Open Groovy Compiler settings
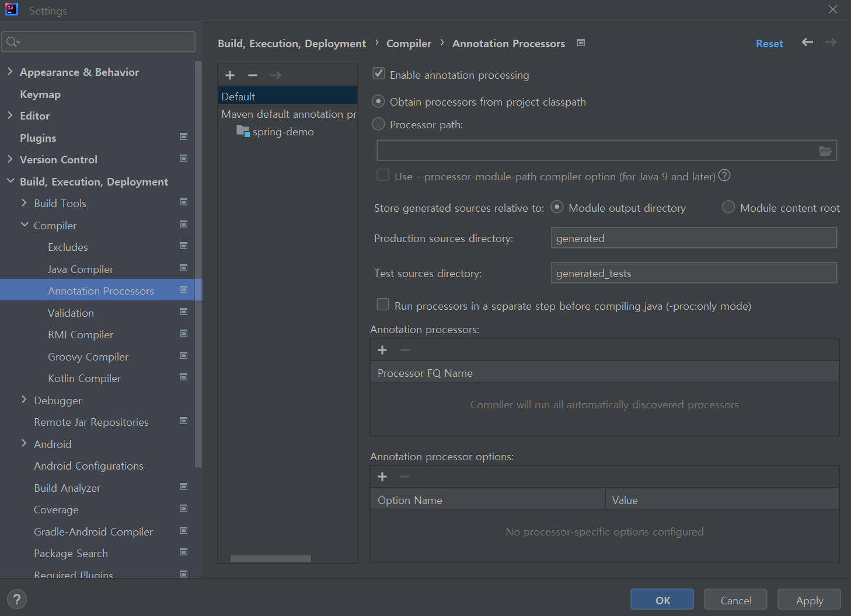 88,357
